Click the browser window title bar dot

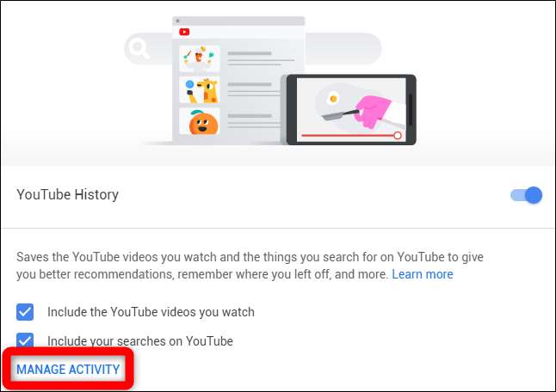point(177,21)
